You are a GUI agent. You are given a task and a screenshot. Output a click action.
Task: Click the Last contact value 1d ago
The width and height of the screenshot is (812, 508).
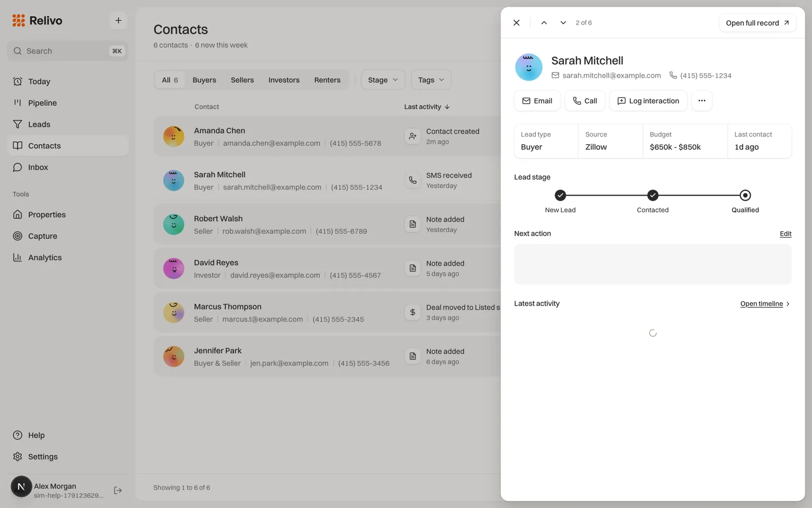[x=747, y=147]
